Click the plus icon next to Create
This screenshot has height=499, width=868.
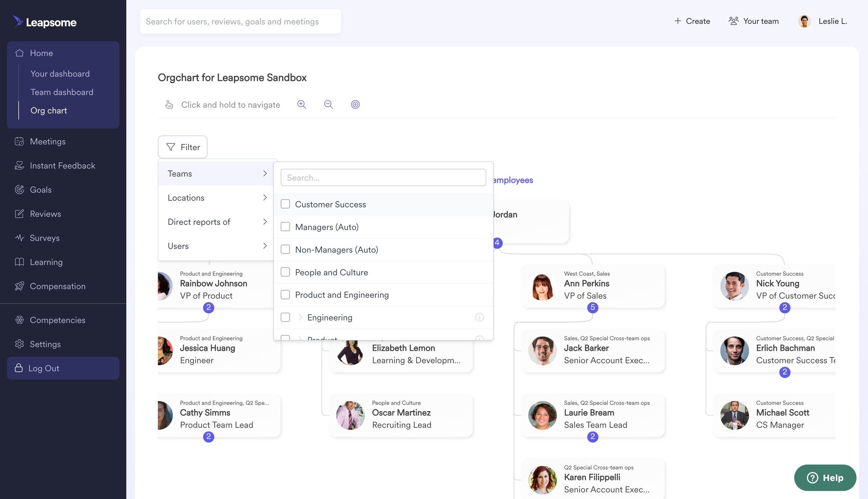tap(678, 21)
